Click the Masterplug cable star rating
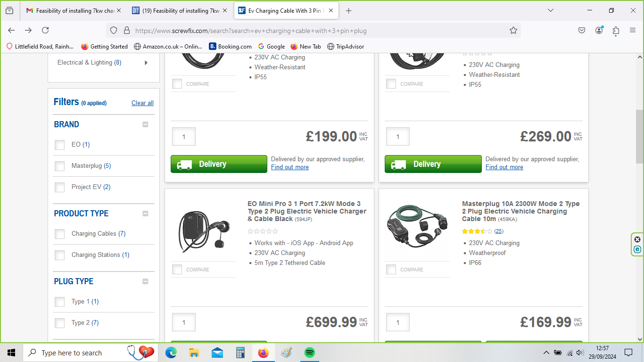This screenshot has height=362, width=644. [x=477, y=231]
